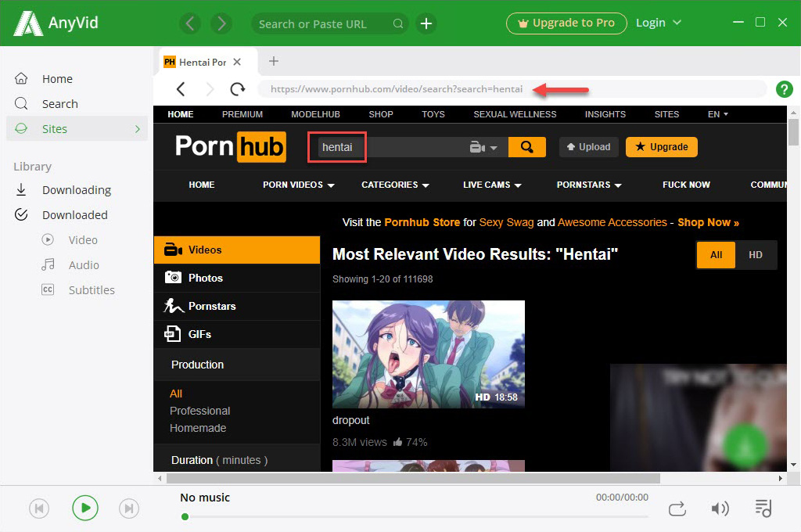This screenshot has width=801, height=532.
Task: Switch results filter to HD
Action: (756, 255)
